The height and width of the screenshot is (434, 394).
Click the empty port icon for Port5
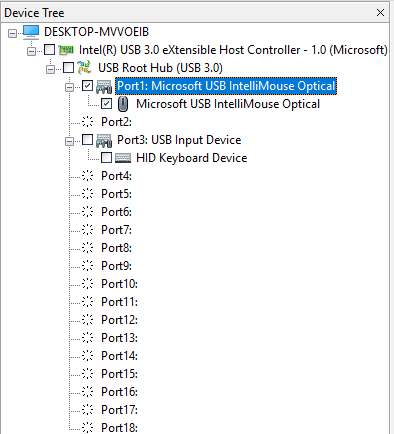(87, 194)
